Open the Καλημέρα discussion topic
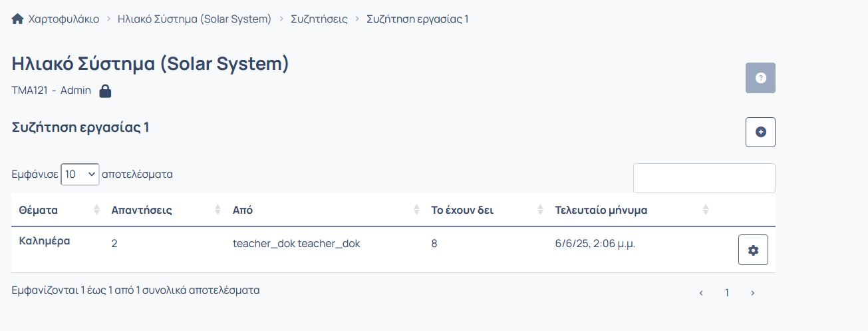Image resolution: width=868 pixels, height=331 pixels. 45,241
